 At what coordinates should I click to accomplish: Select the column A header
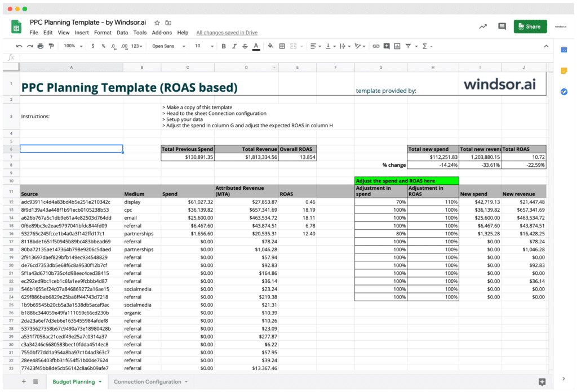click(72, 67)
